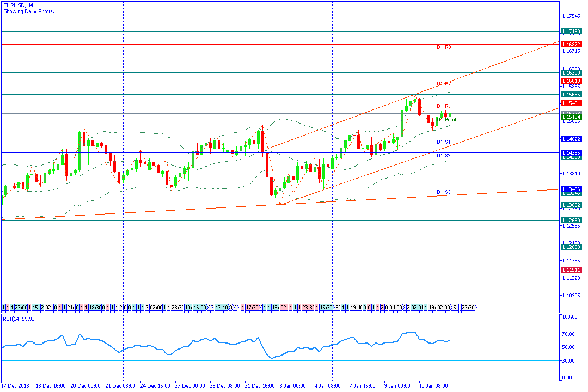Click the 18 Dec 16:00 time label

51,386
